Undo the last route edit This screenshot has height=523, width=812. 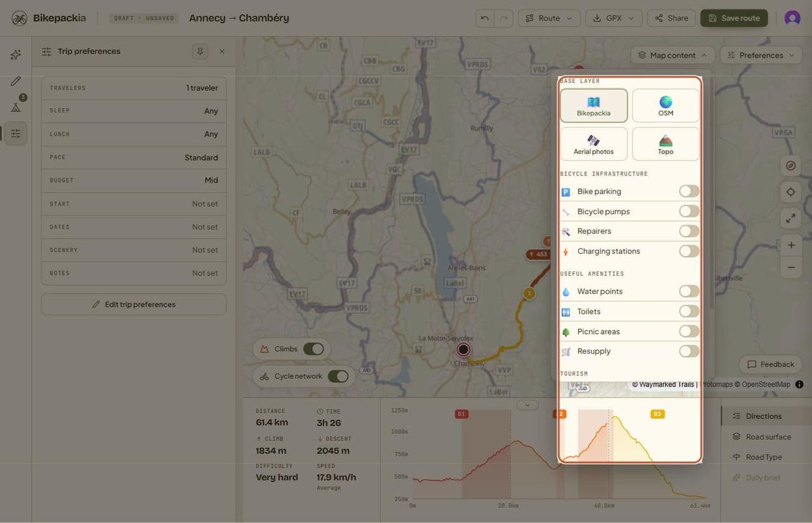(x=485, y=18)
